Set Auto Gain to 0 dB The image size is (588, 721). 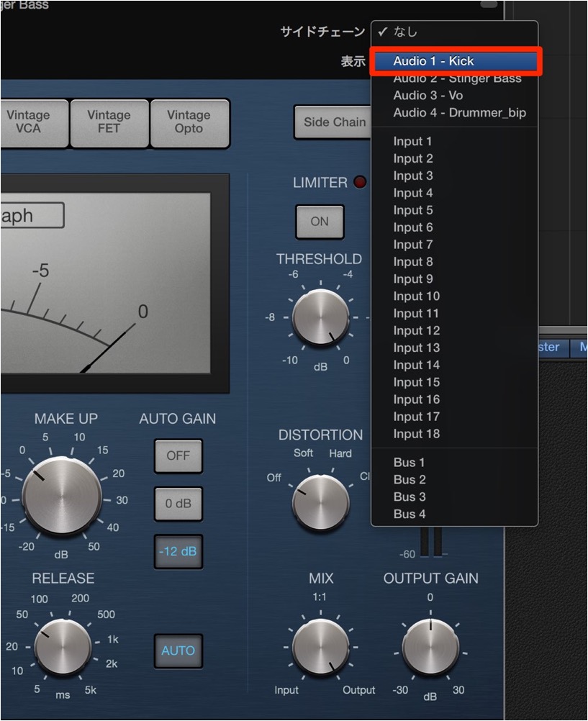178,504
